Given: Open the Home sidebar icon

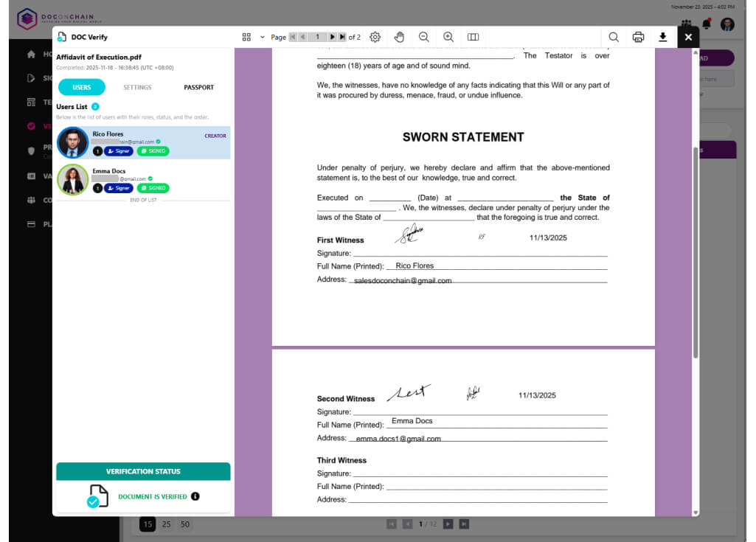Looking at the screenshot, I should (x=31, y=54).
